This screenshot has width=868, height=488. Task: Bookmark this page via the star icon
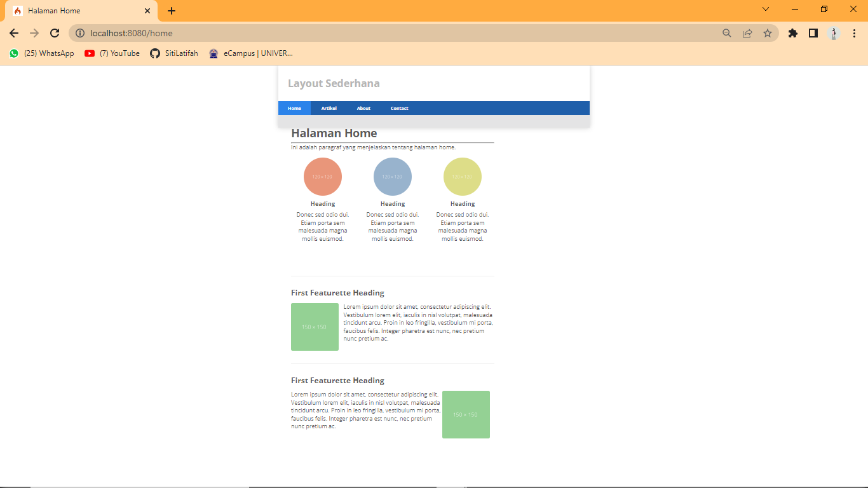[x=768, y=33]
